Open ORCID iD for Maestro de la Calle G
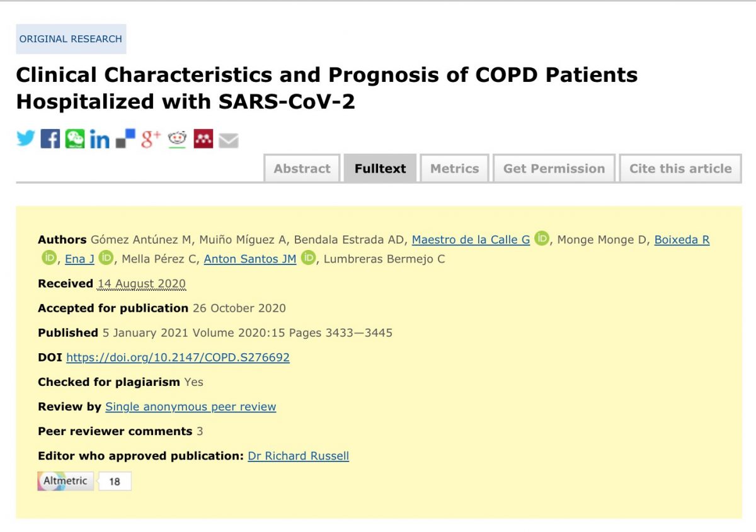 [x=542, y=239]
